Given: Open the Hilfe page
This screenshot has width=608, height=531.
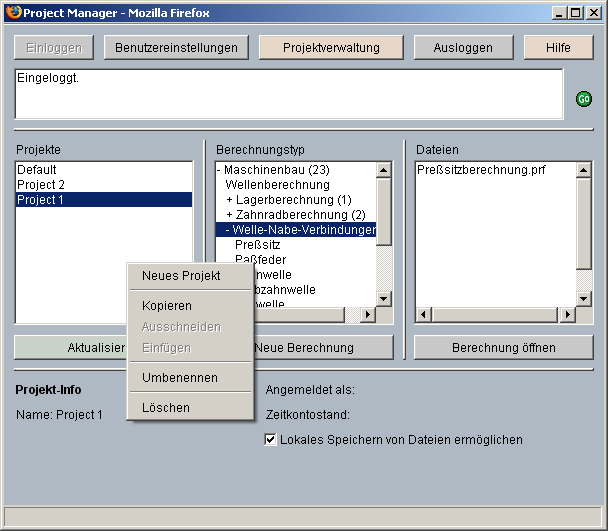Looking at the screenshot, I should tap(559, 48).
